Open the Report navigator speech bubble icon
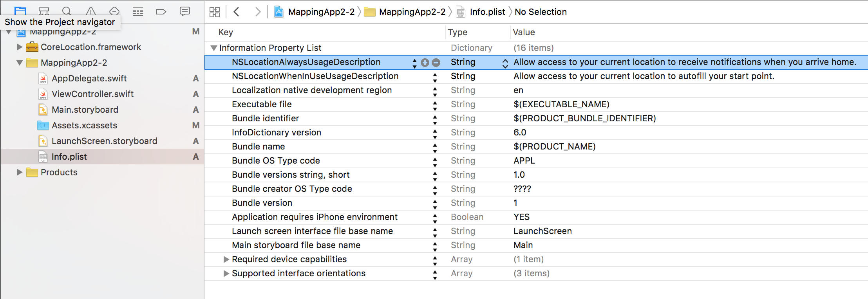Image resolution: width=868 pixels, height=299 pixels. (184, 11)
